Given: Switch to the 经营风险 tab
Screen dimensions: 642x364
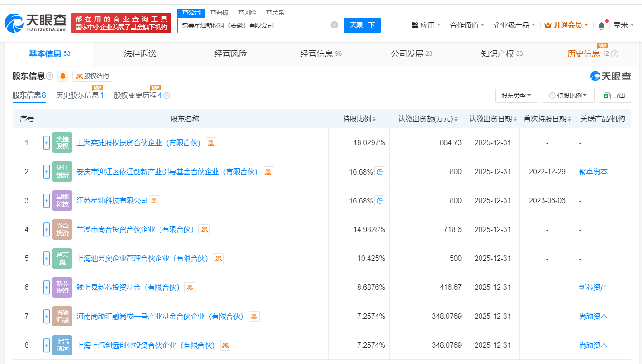Looking at the screenshot, I should [x=231, y=54].
